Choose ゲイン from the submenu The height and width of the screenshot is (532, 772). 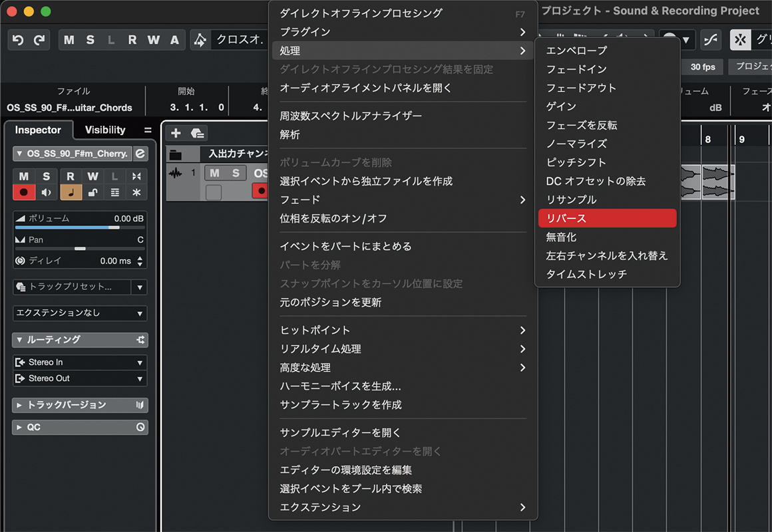607,106
